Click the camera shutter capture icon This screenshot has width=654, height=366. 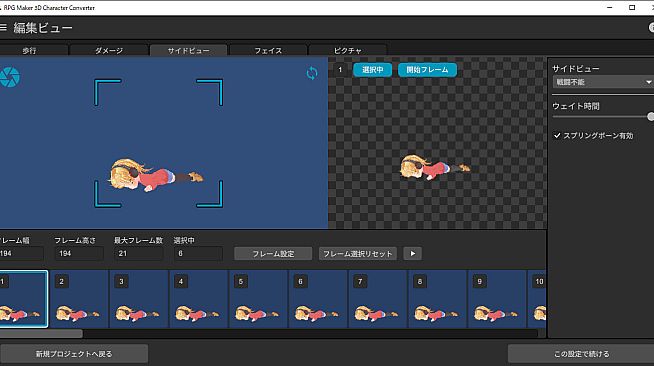pos(9,77)
